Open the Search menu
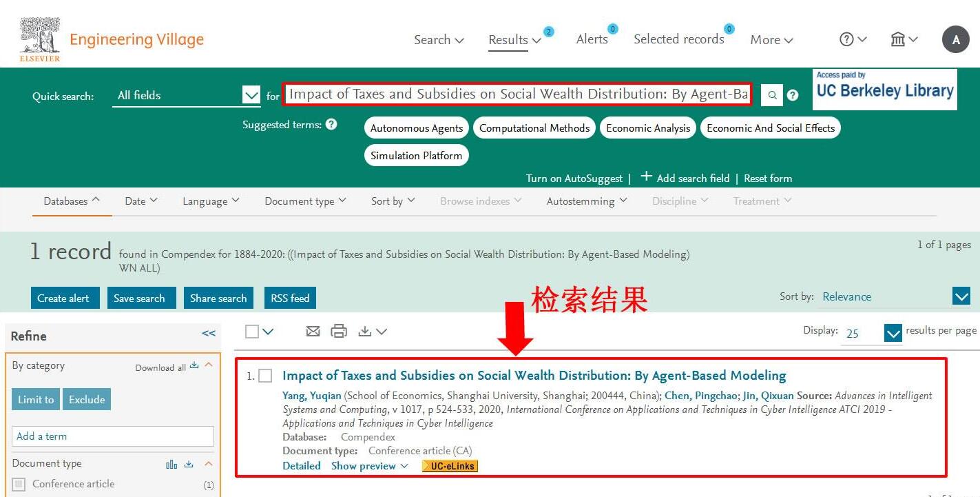The height and width of the screenshot is (497, 980). click(x=439, y=40)
